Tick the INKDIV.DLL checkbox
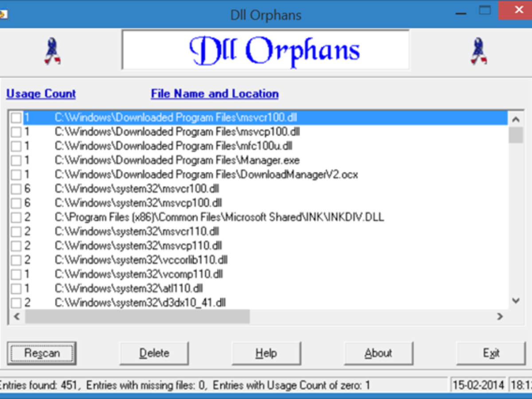The width and height of the screenshot is (532, 399). pos(16,217)
